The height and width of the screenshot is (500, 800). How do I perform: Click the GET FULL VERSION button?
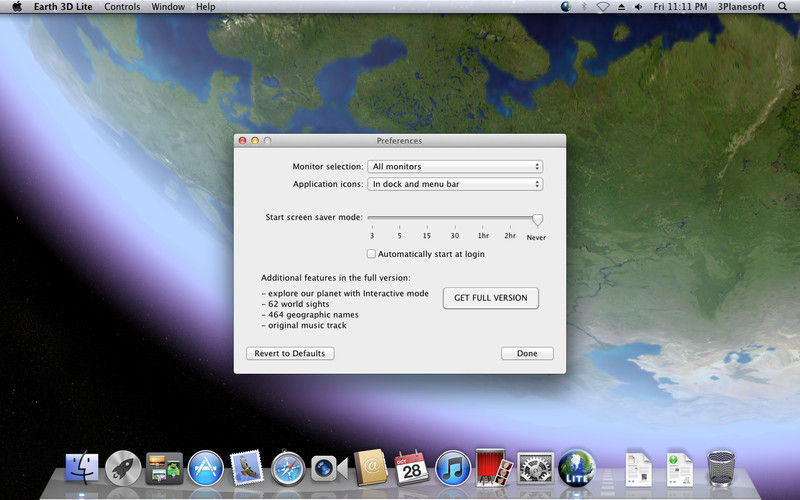(491, 298)
